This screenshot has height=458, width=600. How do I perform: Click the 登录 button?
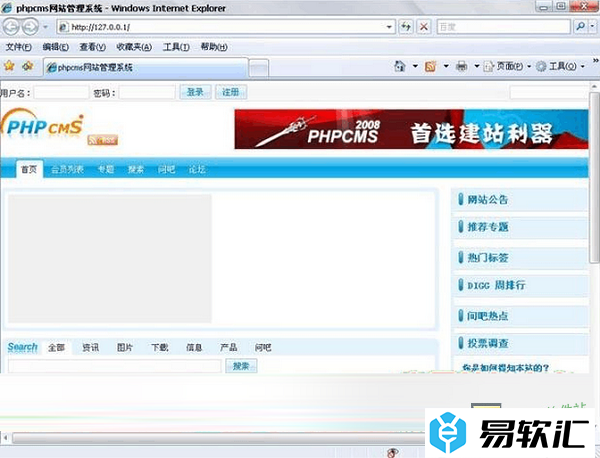[195, 92]
